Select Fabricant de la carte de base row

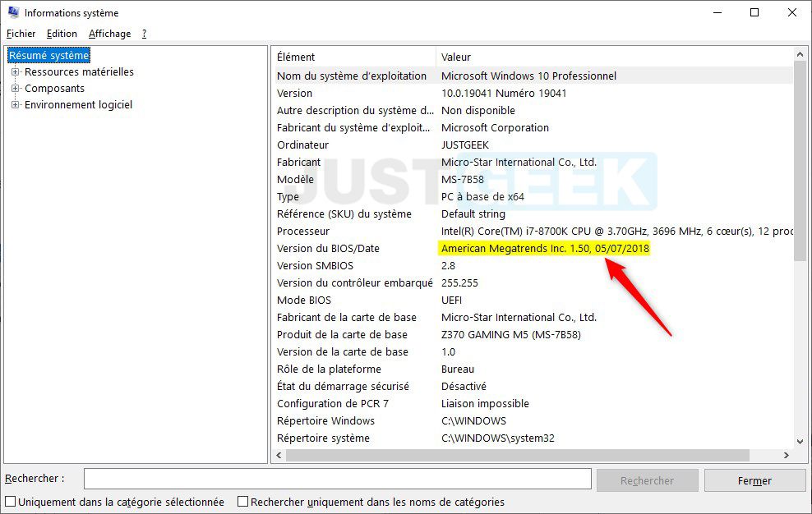tap(533, 317)
